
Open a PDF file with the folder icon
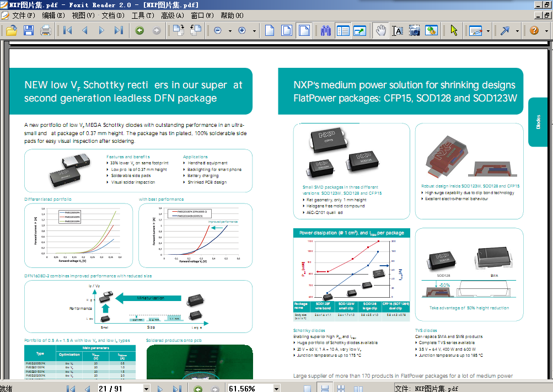(x=11, y=31)
